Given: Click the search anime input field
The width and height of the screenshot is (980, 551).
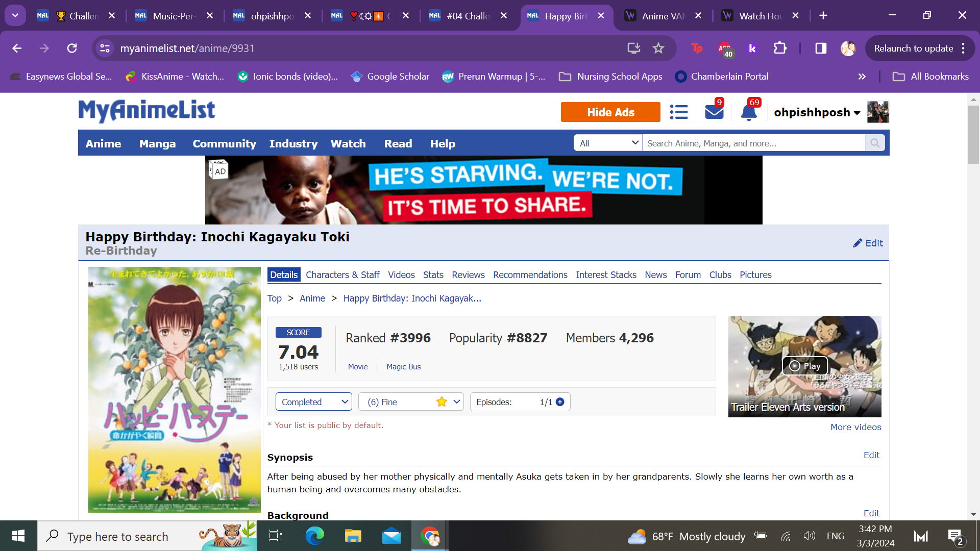Looking at the screenshot, I should [753, 143].
